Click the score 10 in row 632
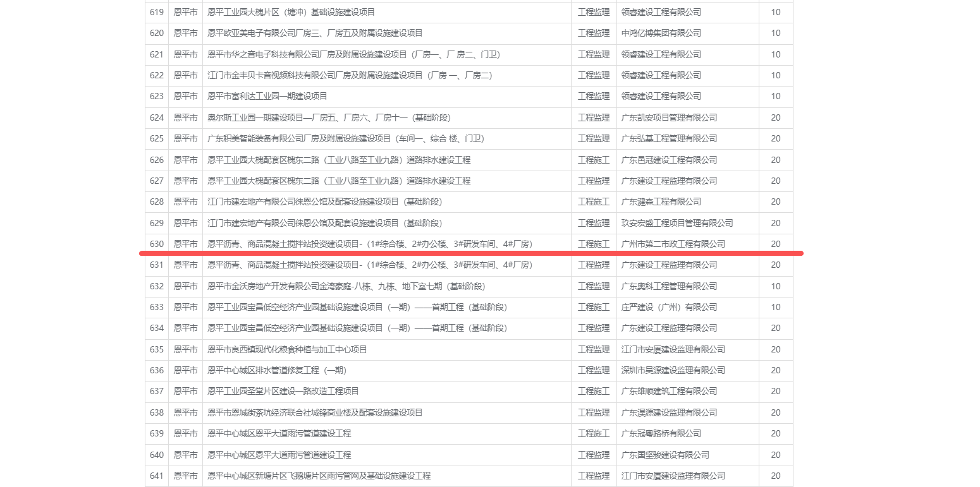 click(775, 286)
